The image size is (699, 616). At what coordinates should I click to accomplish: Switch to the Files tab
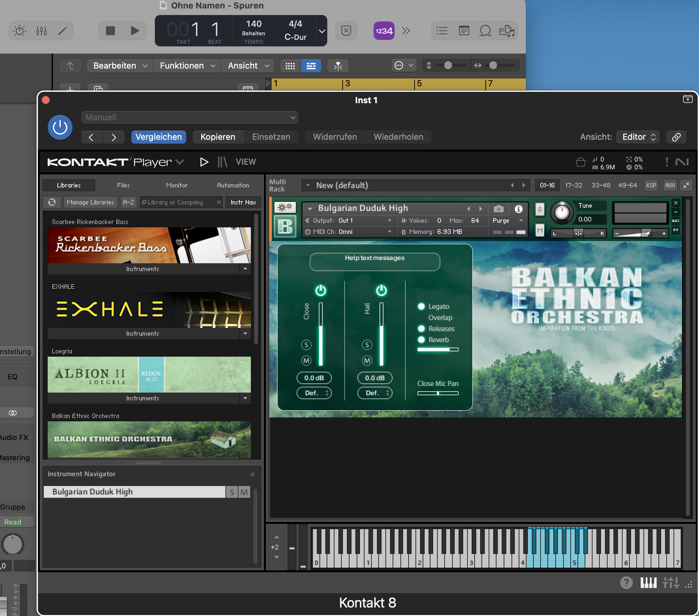tap(123, 186)
